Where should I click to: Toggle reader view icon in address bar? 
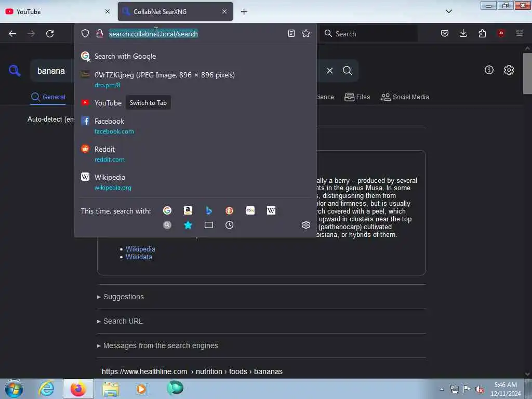[x=291, y=33]
